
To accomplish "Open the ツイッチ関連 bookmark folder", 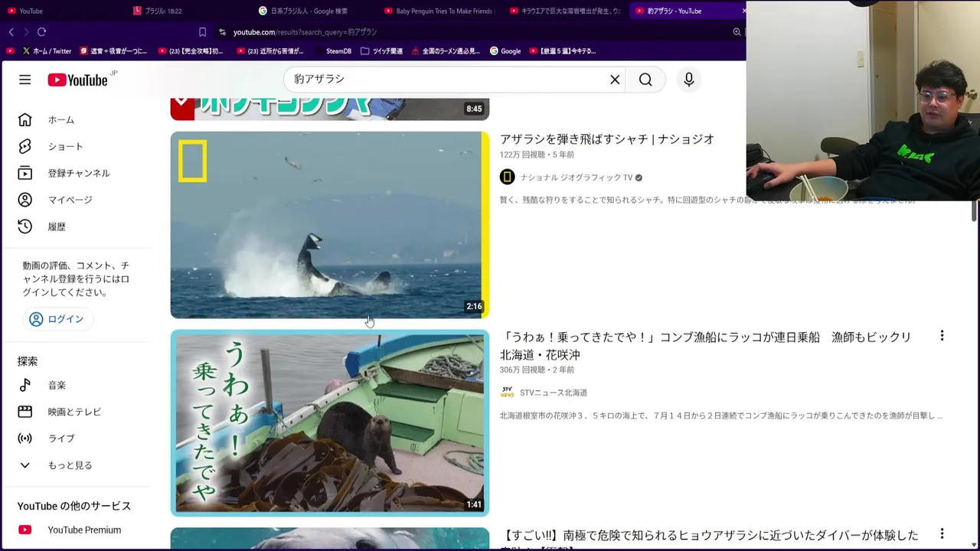I will tap(381, 51).
